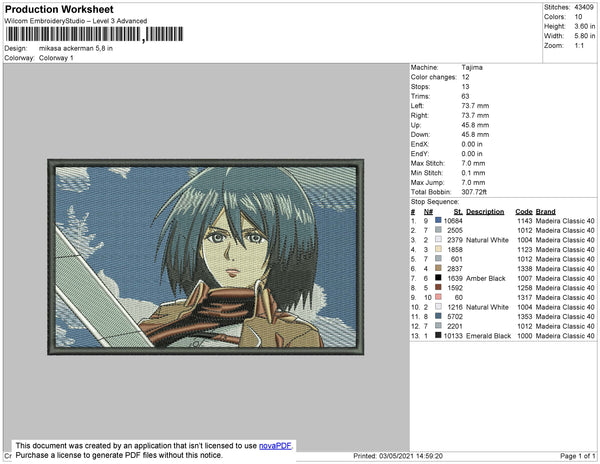This screenshot has height=464, width=600.
Task: Click the 'Description' column header
Action: (485, 212)
